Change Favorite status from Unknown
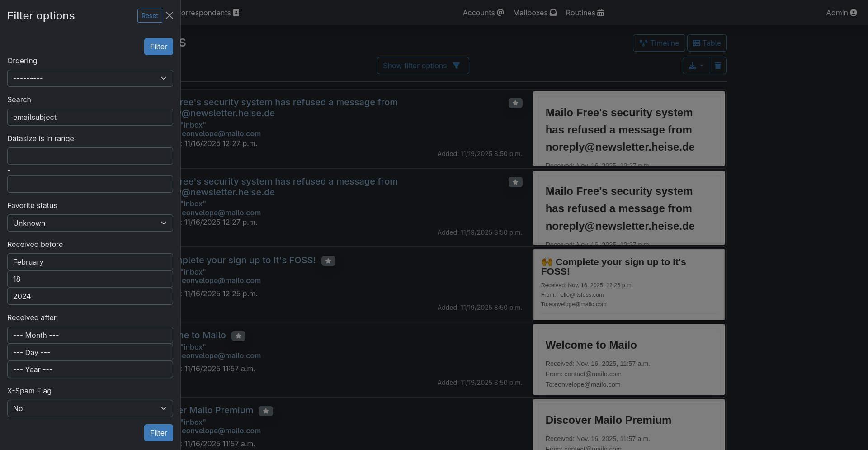The image size is (868, 450). pyautogui.click(x=90, y=223)
